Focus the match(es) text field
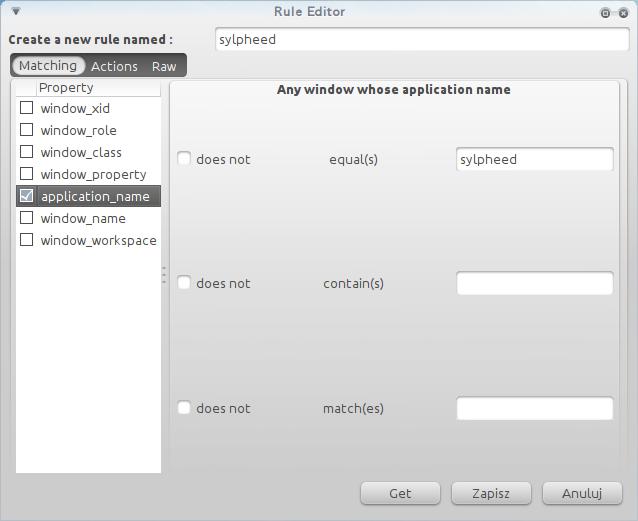Image resolution: width=638 pixels, height=521 pixels. pos(535,408)
